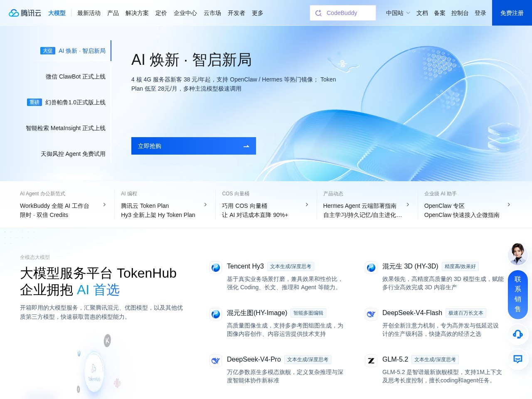Screen dimensions: 532x399
Task: Click the GLM-5.2 Z logo icon
Action: click(x=371, y=361)
